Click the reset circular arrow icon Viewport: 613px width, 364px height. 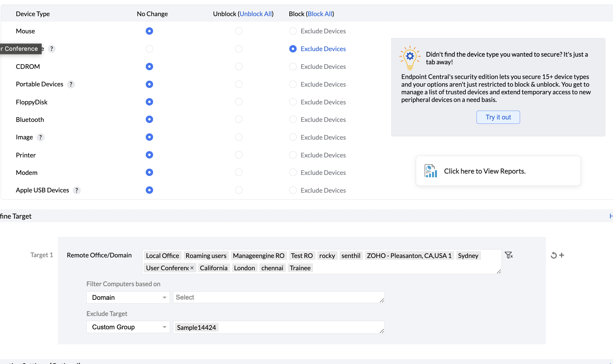[554, 255]
